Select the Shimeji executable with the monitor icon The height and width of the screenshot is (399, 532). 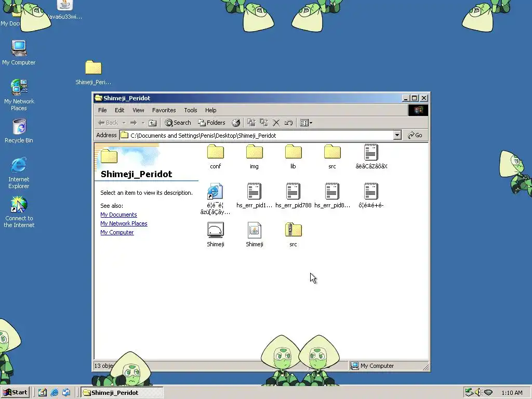216,234
